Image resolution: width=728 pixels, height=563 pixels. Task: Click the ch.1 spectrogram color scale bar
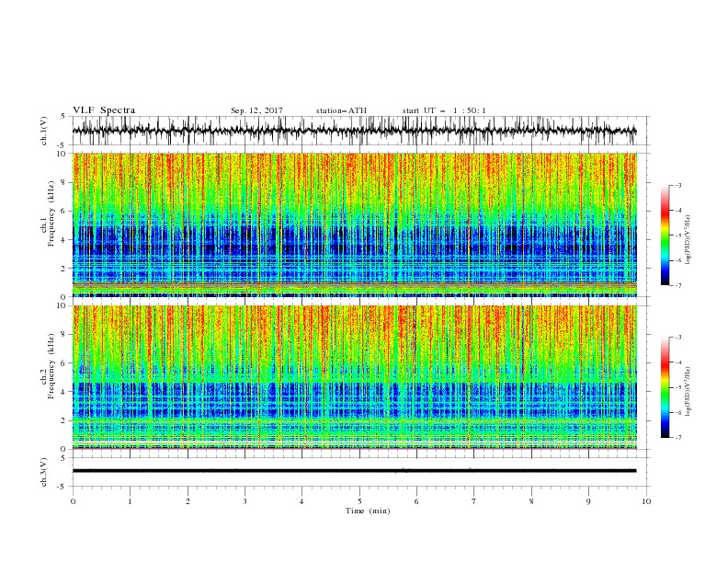[665, 236]
